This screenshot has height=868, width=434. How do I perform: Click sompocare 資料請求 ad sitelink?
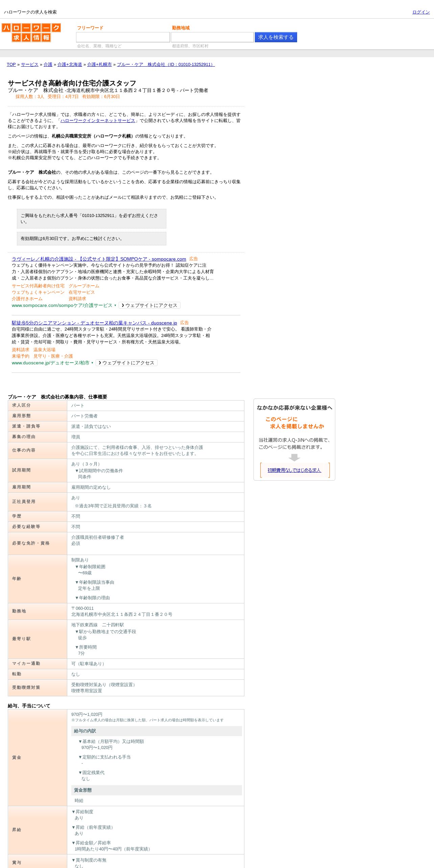click(x=77, y=299)
